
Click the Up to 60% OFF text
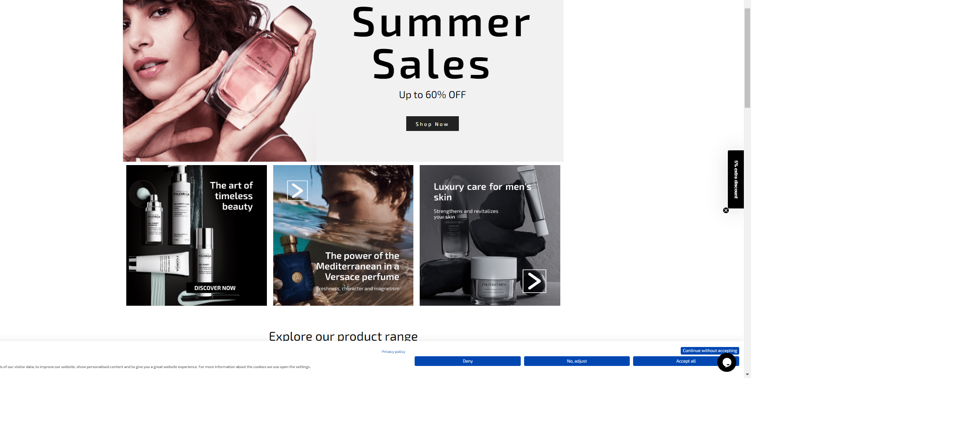click(432, 95)
